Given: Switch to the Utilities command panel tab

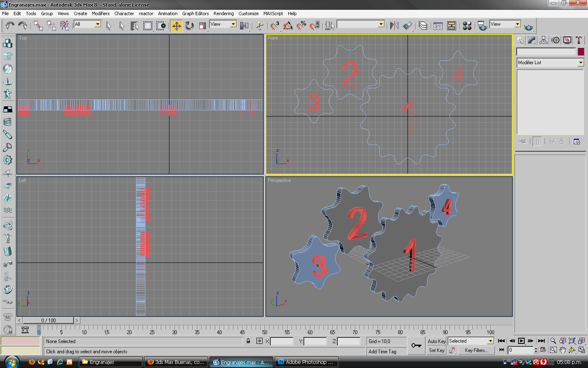Looking at the screenshot, I should [x=579, y=40].
